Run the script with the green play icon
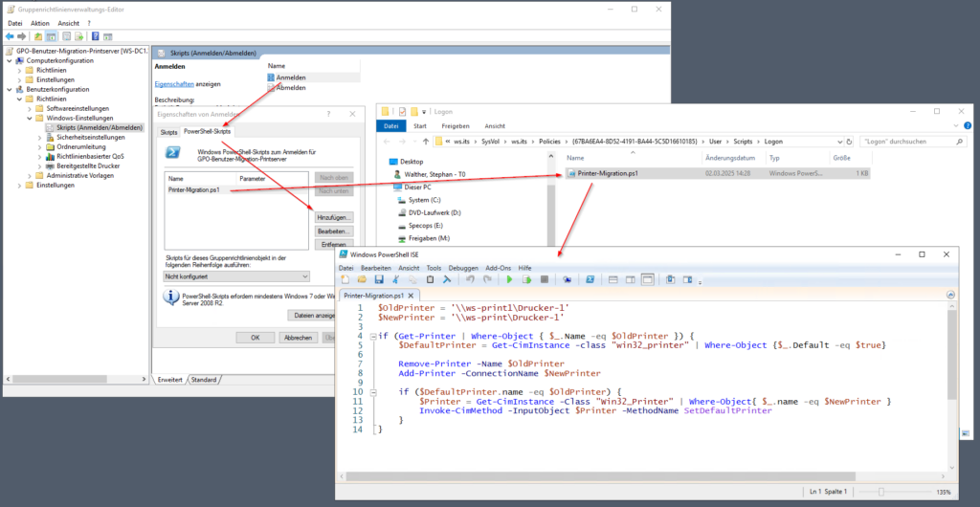The image size is (980, 507). tap(509, 279)
